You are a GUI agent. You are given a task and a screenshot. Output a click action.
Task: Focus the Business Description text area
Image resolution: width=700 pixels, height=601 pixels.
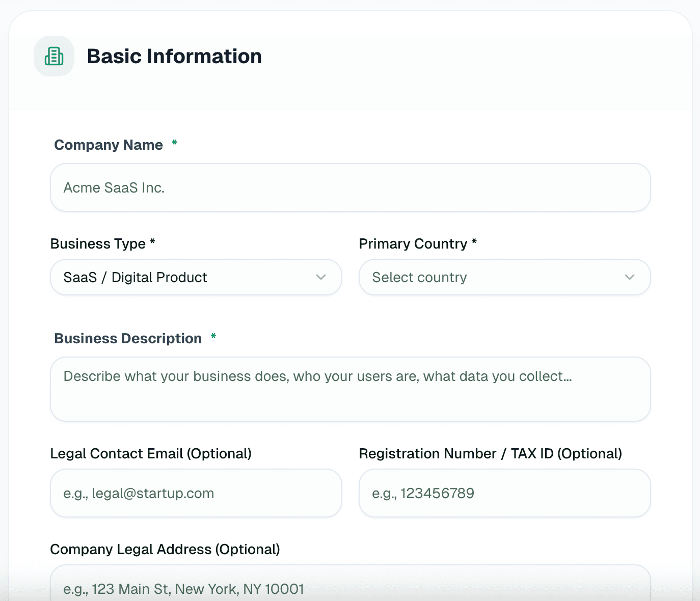(x=351, y=389)
